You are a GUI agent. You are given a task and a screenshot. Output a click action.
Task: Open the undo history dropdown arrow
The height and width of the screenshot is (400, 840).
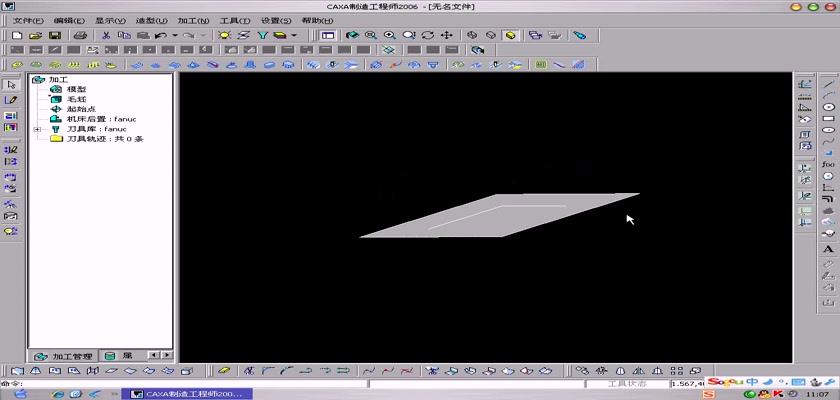pyautogui.click(x=175, y=35)
